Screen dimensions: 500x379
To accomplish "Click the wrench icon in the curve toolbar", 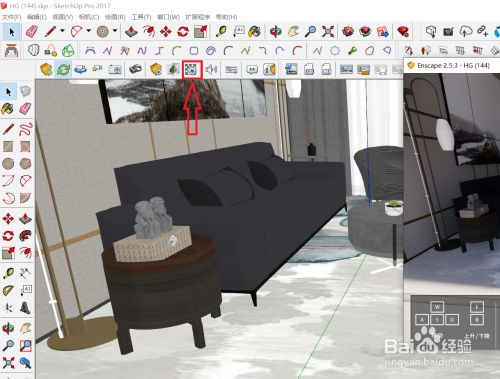I will 352,51.
